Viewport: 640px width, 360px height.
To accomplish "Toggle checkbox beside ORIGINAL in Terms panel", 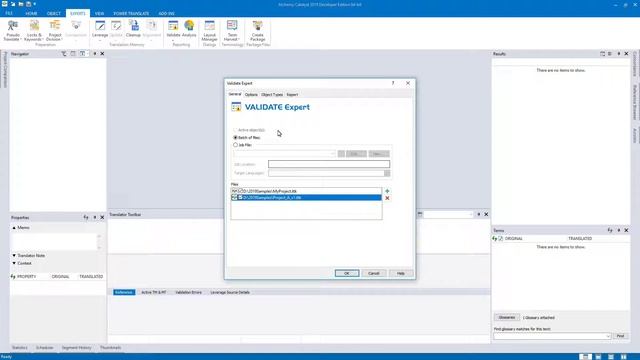I will [x=501, y=238].
